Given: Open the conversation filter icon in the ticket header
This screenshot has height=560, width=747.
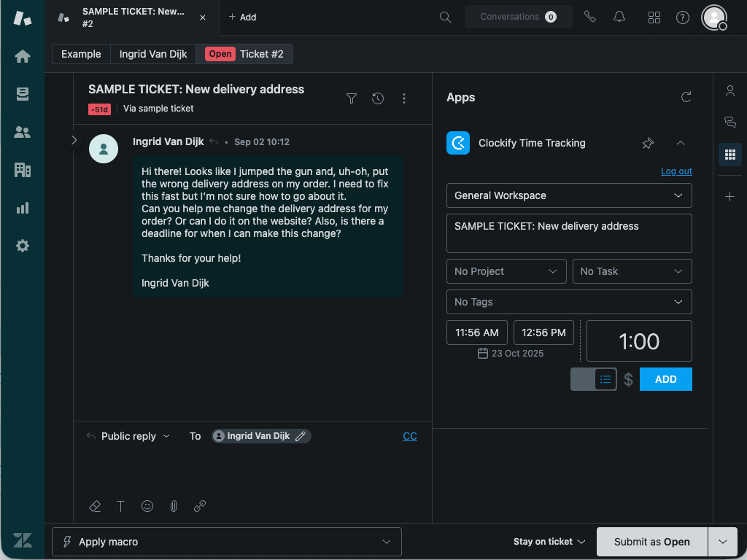Looking at the screenshot, I should 352,98.
